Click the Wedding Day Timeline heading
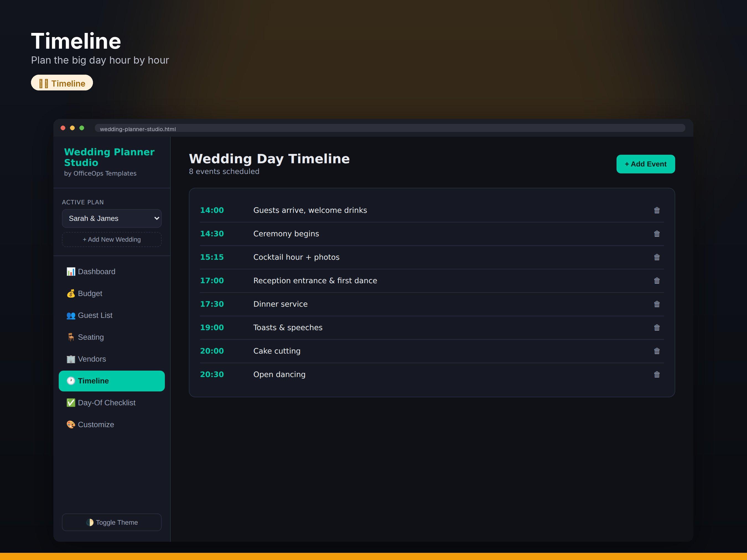The width and height of the screenshot is (747, 560). pos(269,159)
